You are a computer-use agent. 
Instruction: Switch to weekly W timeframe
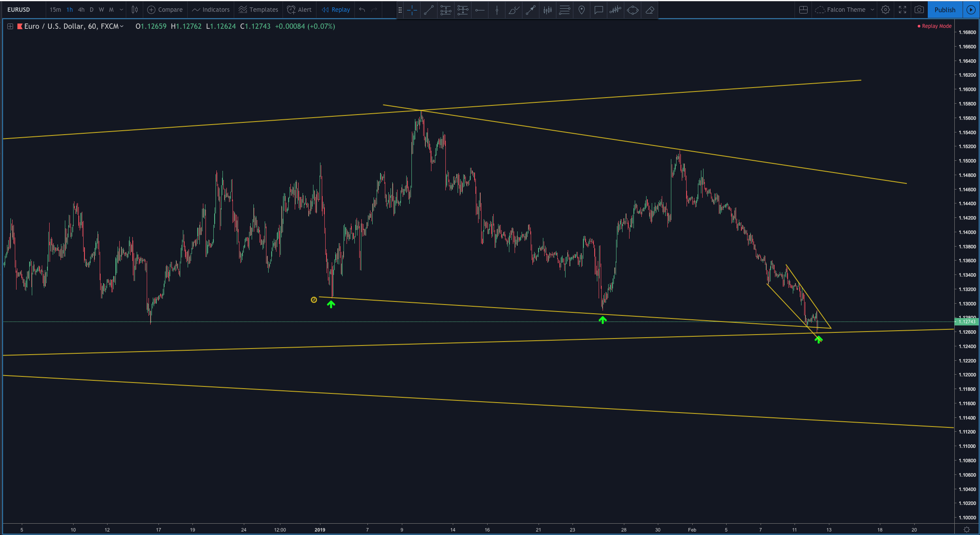tap(101, 10)
